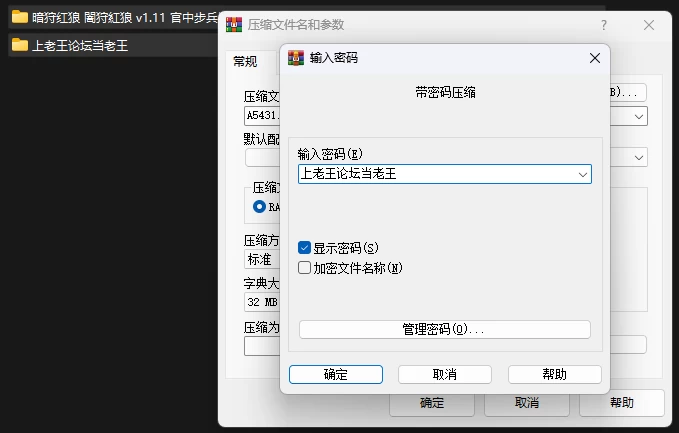Select folder 上老王论坛当老王 in file list
Image resolution: width=679 pixels, height=433 pixels.
tap(113, 45)
